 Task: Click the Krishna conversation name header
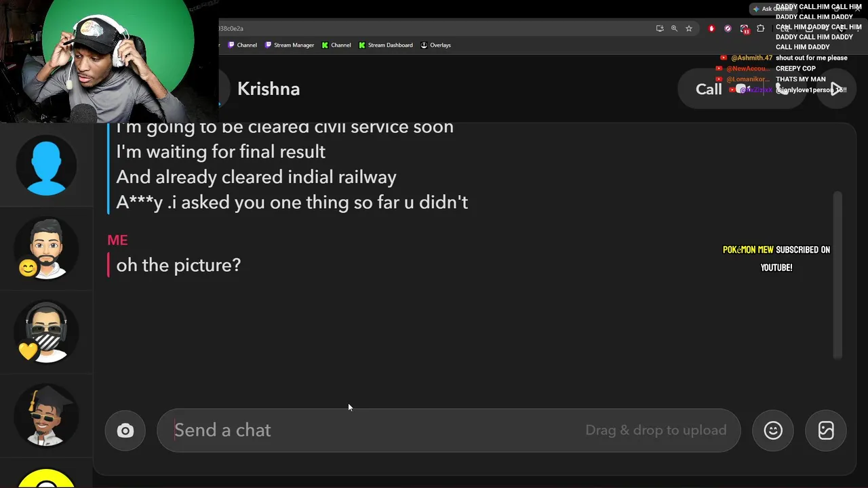pos(269,89)
